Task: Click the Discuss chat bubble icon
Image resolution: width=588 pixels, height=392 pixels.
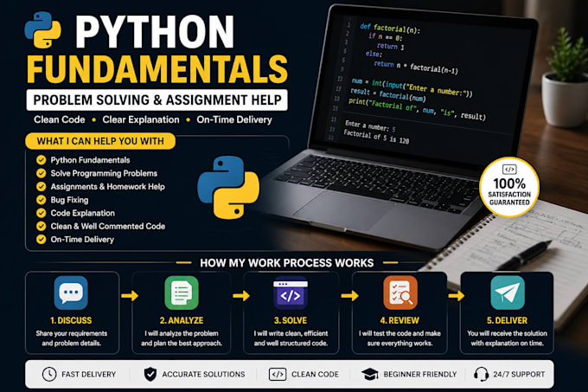Action: click(71, 292)
